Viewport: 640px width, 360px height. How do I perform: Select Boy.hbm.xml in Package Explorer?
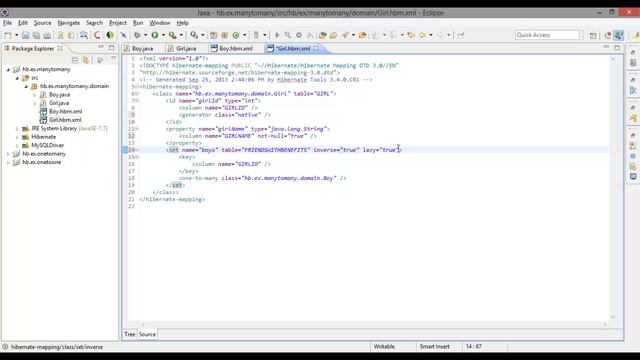click(x=65, y=111)
